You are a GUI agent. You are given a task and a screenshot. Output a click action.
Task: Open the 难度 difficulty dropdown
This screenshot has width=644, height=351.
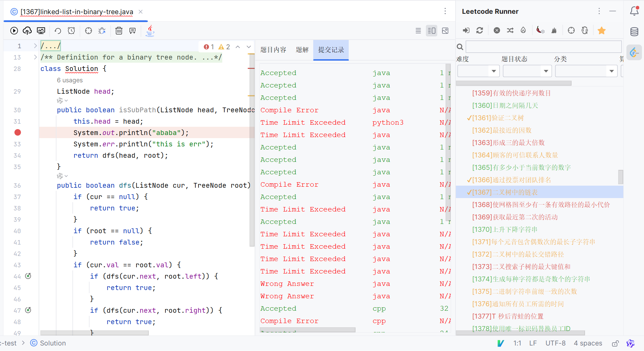coord(478,71)
